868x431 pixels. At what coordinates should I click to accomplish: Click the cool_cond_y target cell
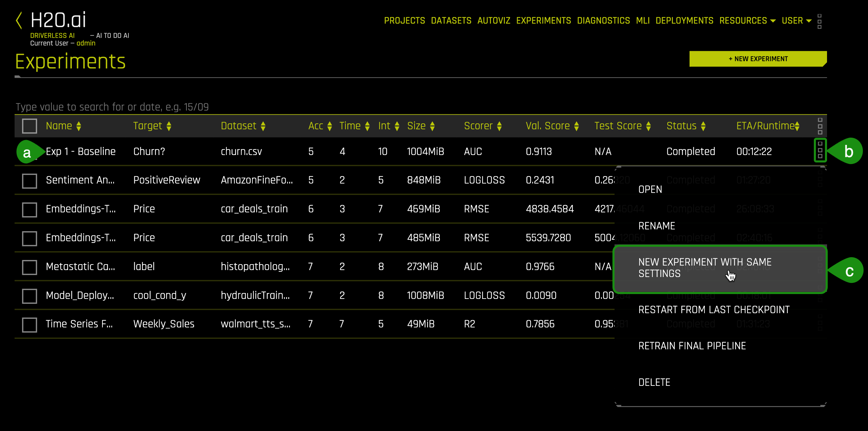(160, 295)
